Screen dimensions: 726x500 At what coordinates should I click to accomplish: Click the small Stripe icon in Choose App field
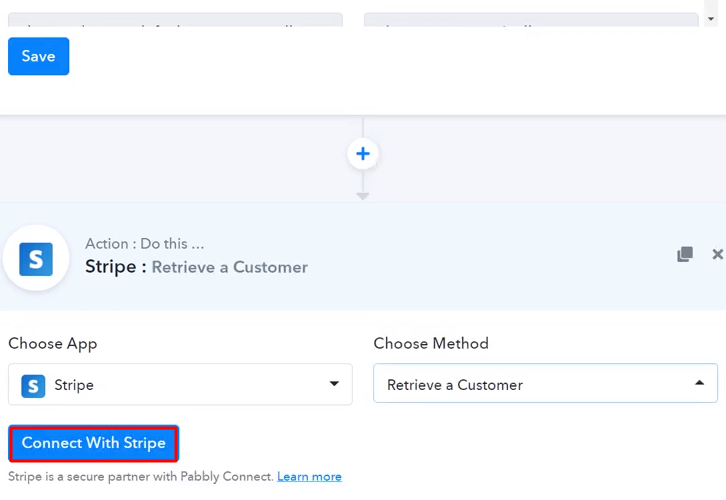click(33, 385)
